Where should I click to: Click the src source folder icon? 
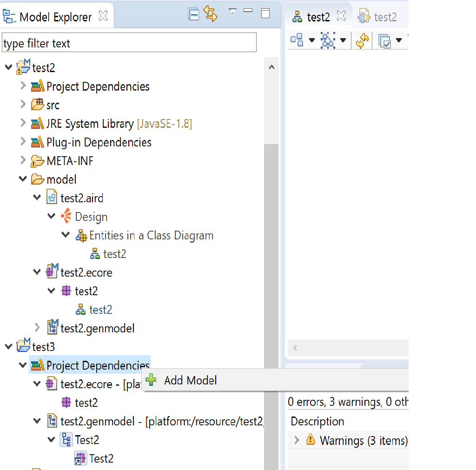pos(38,105)
